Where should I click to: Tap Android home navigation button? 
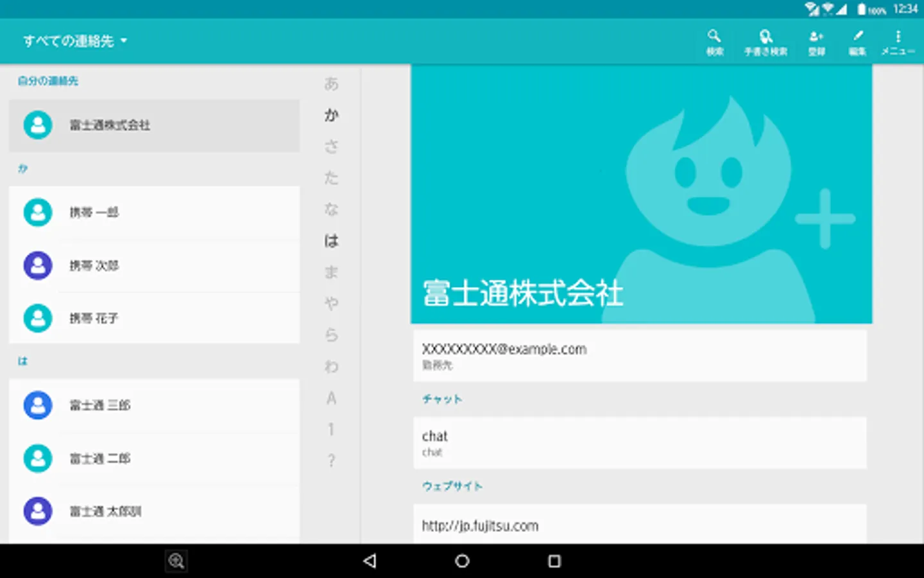pos(462,561)
